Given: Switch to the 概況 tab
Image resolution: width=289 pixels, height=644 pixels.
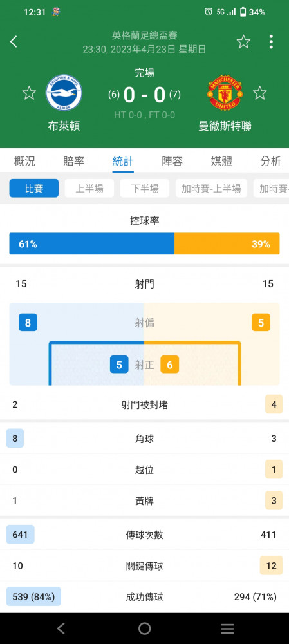Looking at the screenshot, I should (x=24, y=161).
